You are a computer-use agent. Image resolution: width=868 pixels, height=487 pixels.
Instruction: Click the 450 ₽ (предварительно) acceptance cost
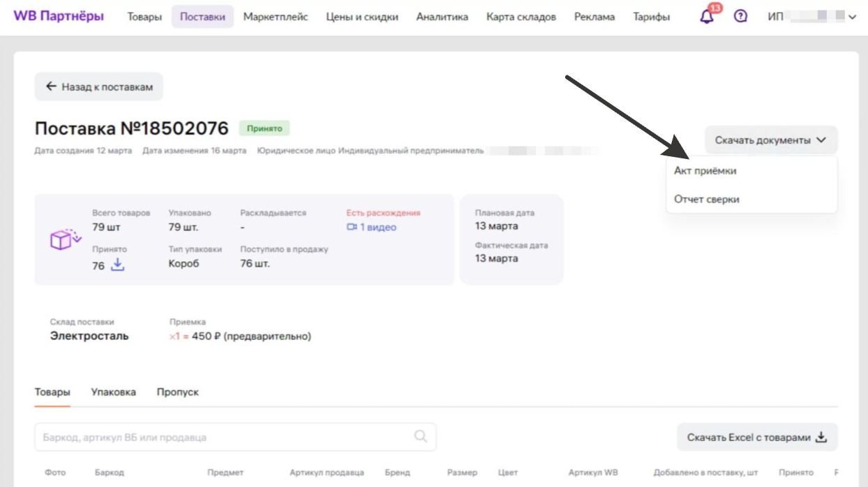click(x=251, y=336)
